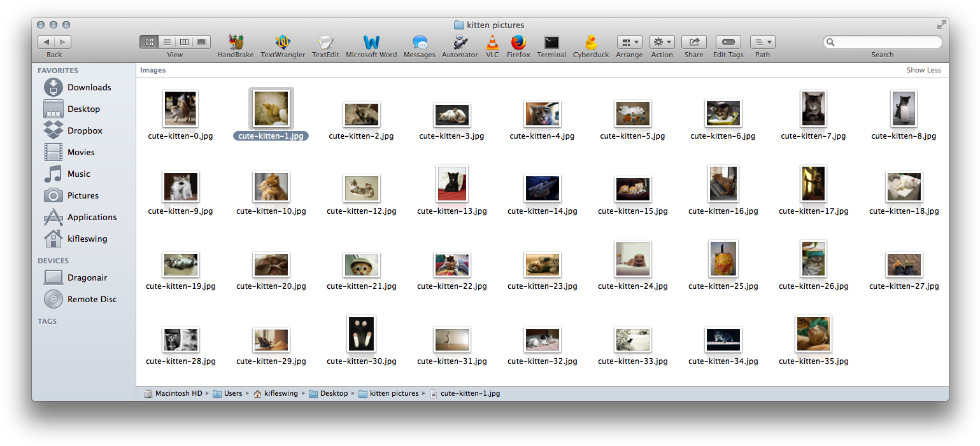Switch to Cover Flow view
Viewport: 980px width, 446px height.
pos(202,42)
